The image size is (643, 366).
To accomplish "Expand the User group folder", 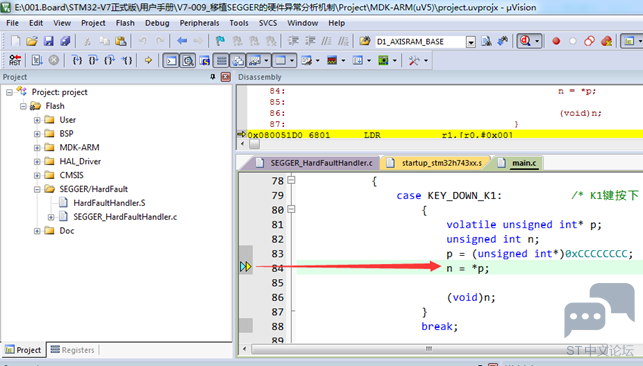I will [x=37, y=120].
